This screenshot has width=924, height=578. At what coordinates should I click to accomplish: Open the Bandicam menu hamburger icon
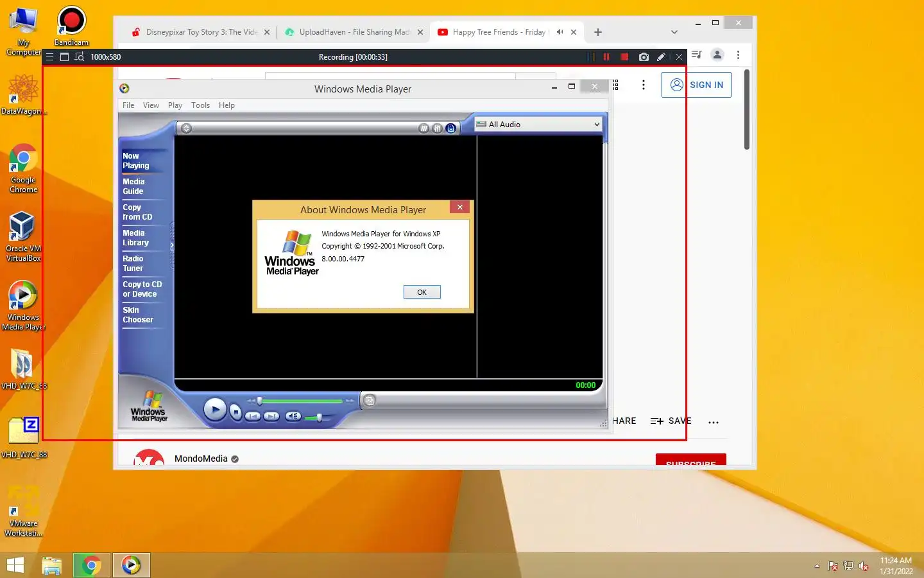(x=49, y=57)
